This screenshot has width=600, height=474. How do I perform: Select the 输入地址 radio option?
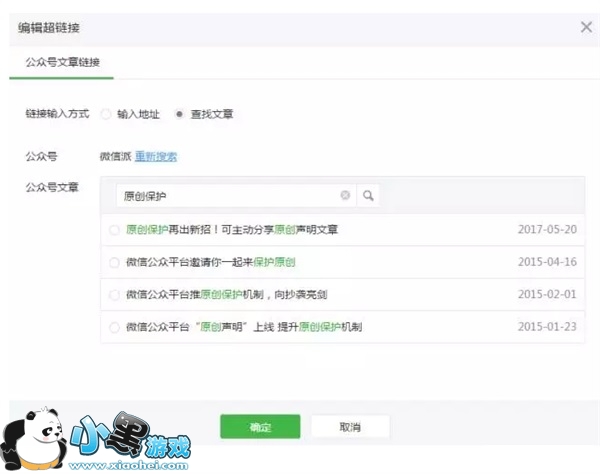pos(106,114)
